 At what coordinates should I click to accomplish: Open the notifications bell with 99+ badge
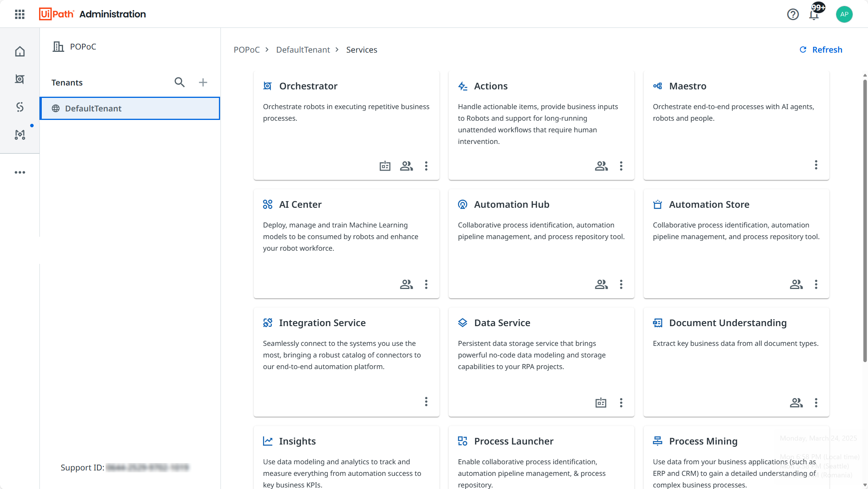[814, 14]
